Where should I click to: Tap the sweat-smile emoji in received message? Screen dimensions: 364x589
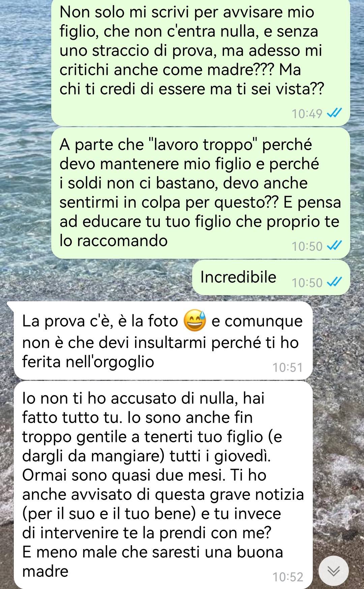click(x=194, y=320)
